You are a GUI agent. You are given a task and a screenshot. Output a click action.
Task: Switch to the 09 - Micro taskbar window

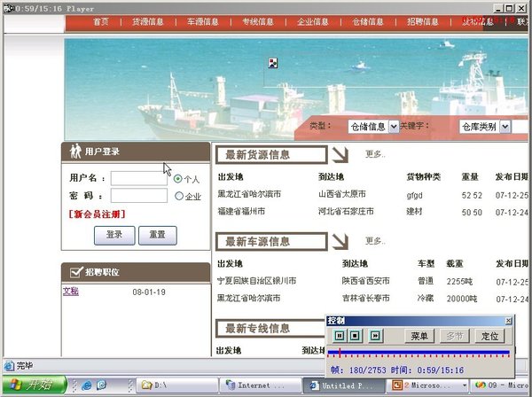(501, 385)
